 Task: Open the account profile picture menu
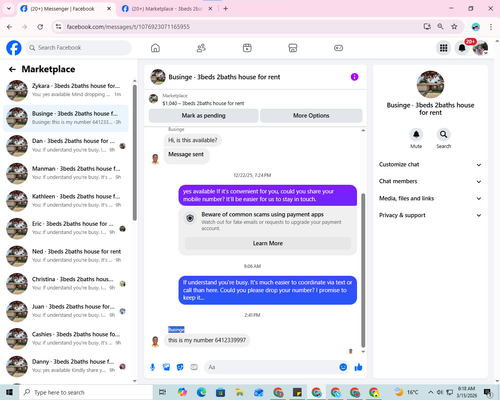coord(480,48)
